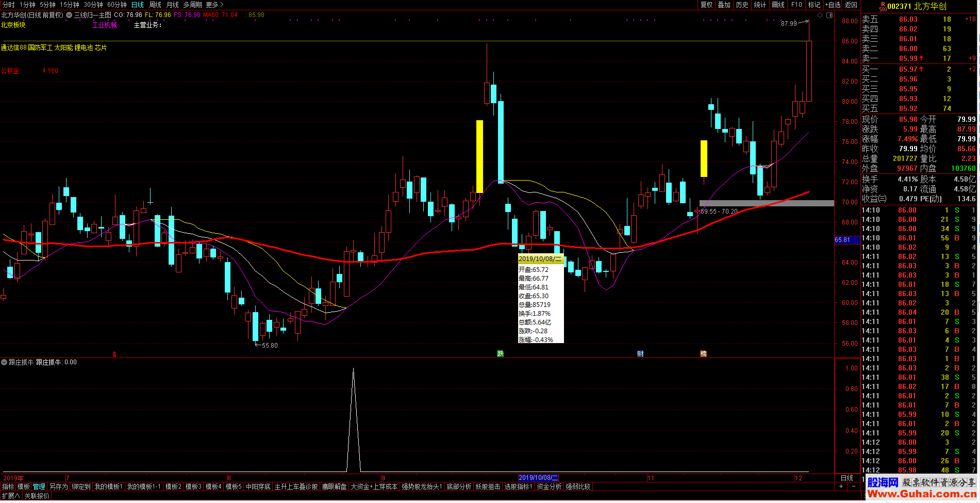Click the plus zoom button at bottom right

point(841,486)
